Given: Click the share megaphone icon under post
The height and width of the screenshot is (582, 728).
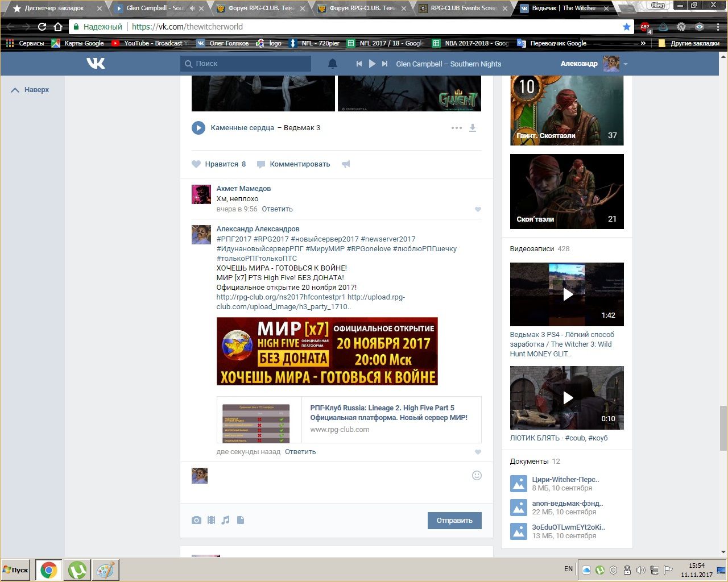Looking at the screenshot, I should pyautogui.click(x=346, y=164).
